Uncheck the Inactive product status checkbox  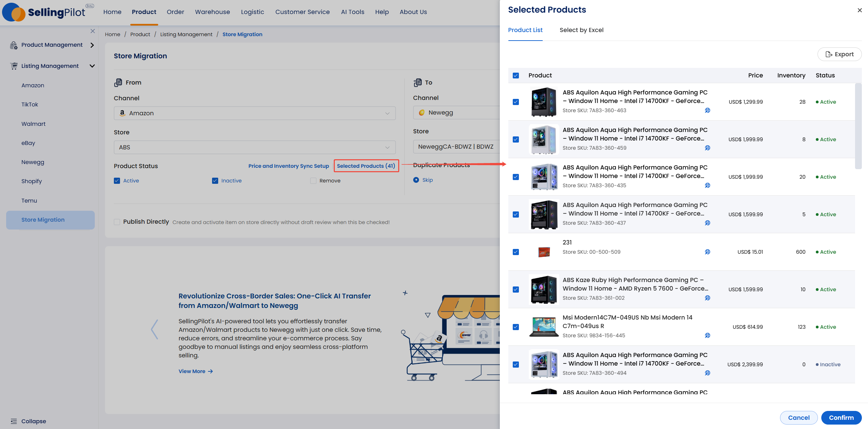click(215, 181)
